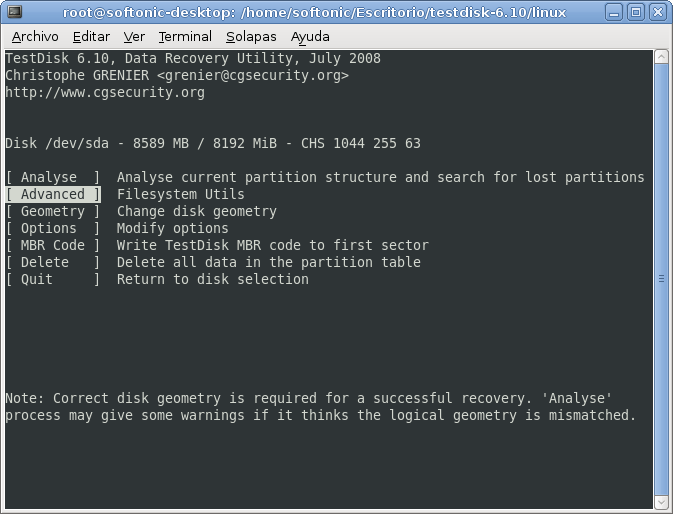Viewport: 673px width, 514px height.
Task: Select the Delete partition table option
Action: pos(53,262)
